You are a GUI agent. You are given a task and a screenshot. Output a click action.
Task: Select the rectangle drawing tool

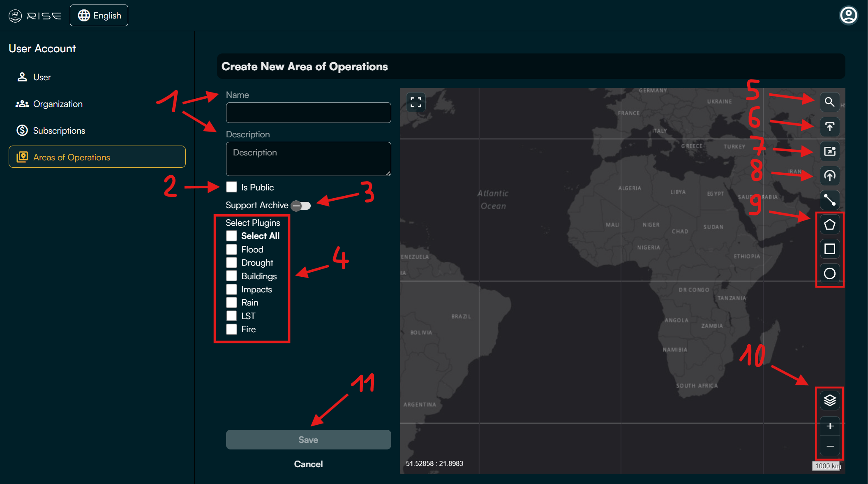829,249
